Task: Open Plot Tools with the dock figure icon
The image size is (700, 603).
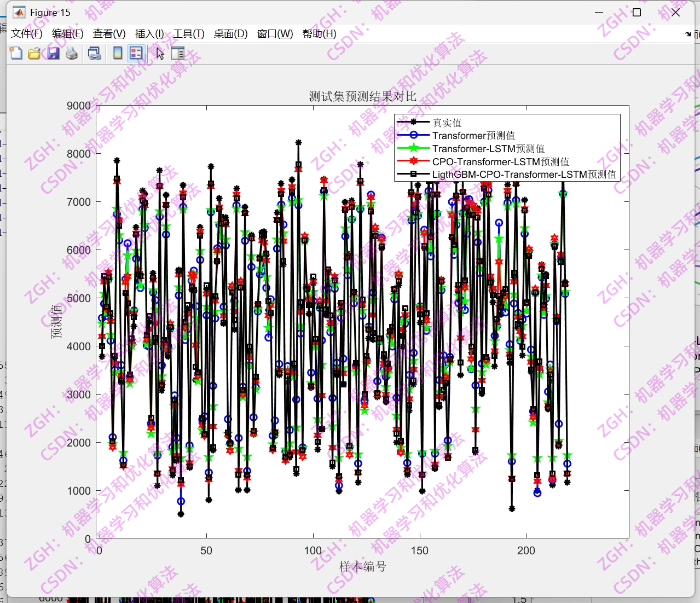Action: (x=177, y=53)
